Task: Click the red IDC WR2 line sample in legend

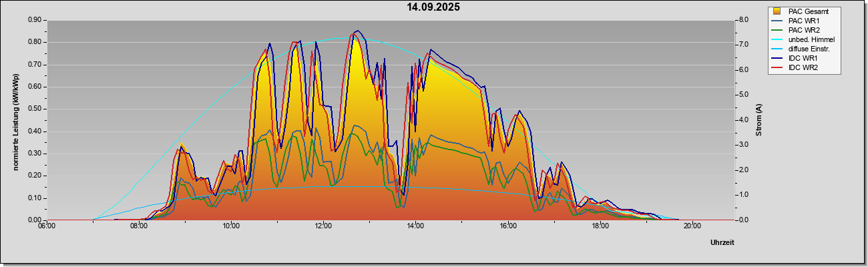Action: [777, 67]
